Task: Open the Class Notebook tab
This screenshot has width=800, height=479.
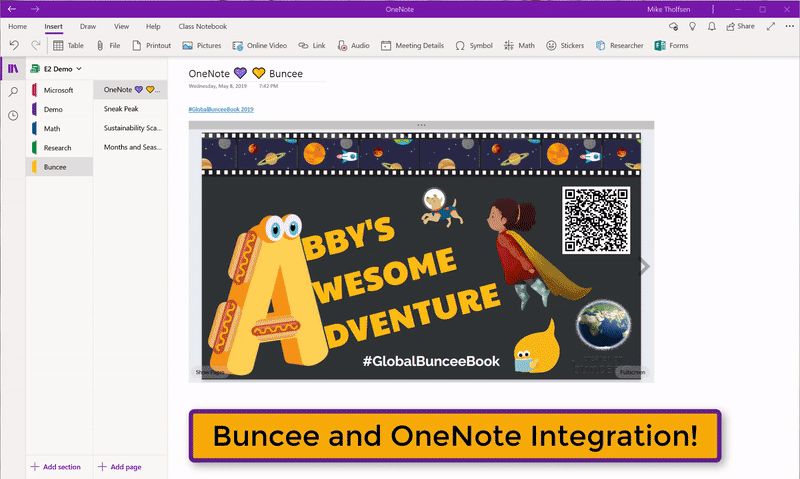Action: point(203,27)
